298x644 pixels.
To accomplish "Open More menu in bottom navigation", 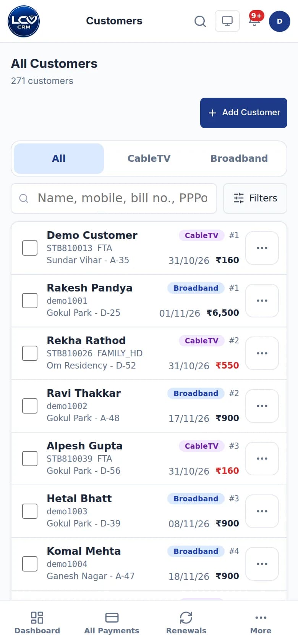I will 261,623.
